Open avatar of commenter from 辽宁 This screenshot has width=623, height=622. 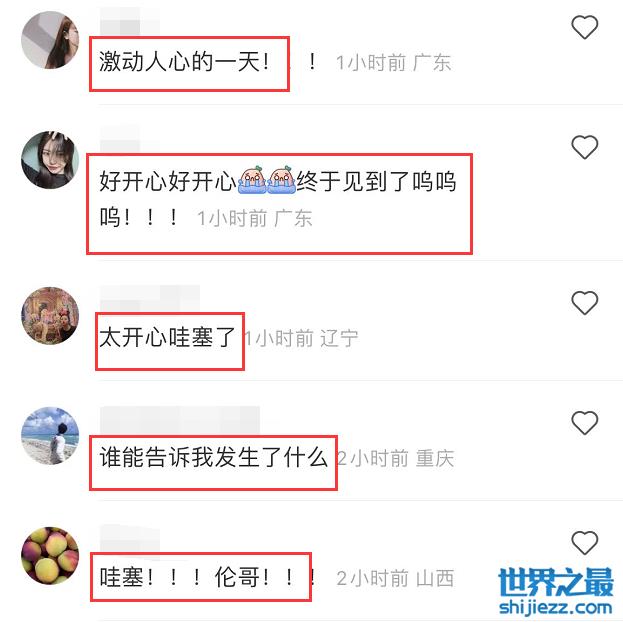click(x=50, y=316)
